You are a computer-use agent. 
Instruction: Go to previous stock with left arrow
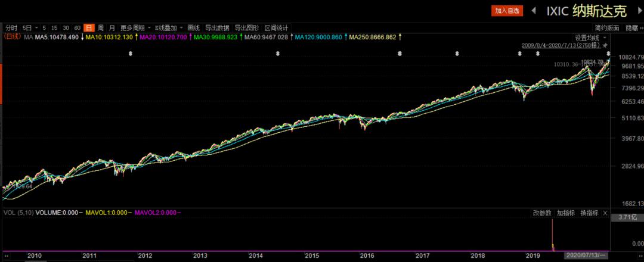point(534,11)
